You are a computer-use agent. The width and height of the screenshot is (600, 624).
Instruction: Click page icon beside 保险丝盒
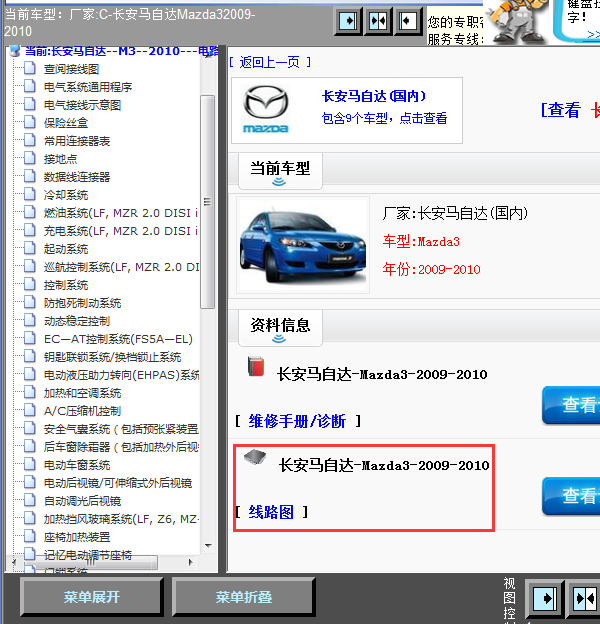[30, 122]
